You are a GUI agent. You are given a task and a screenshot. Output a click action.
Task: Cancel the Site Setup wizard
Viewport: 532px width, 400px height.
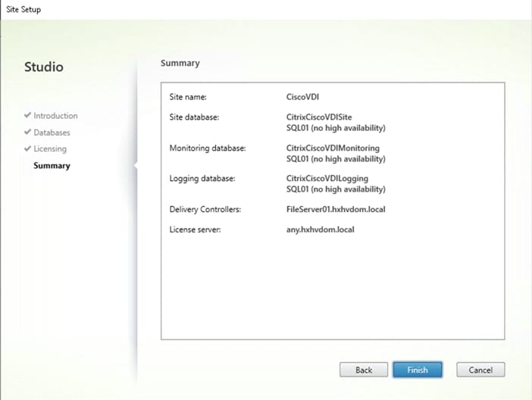(x=480, y=370)
